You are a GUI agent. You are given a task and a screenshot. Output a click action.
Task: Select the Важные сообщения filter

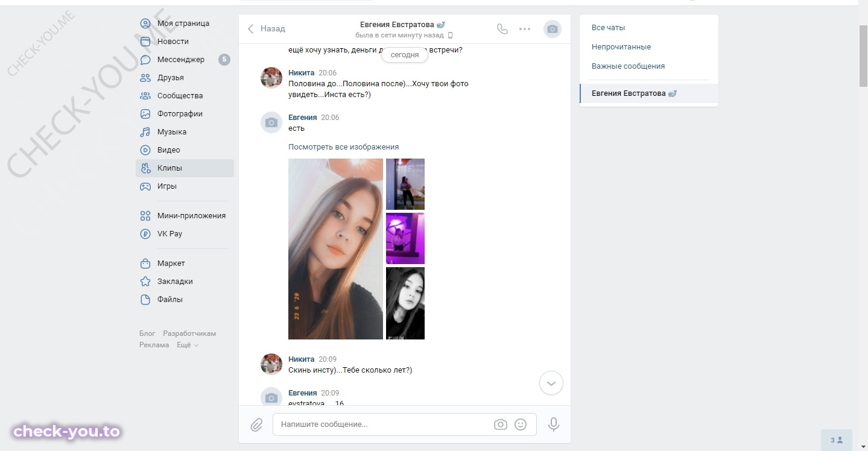tap(628, 66)
